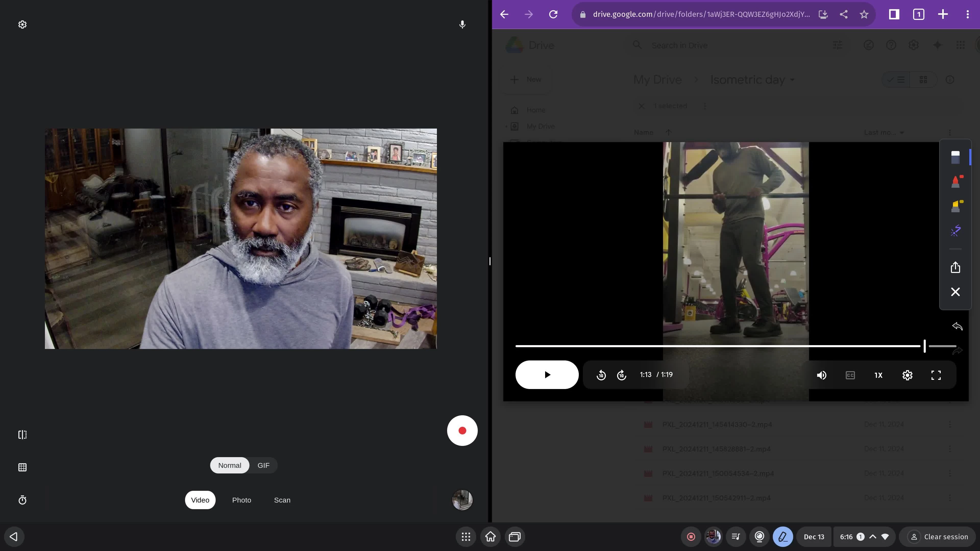Stop screen recording in the shelf
The height and width of the screenshot is (551, 980).
coord(691,536)
